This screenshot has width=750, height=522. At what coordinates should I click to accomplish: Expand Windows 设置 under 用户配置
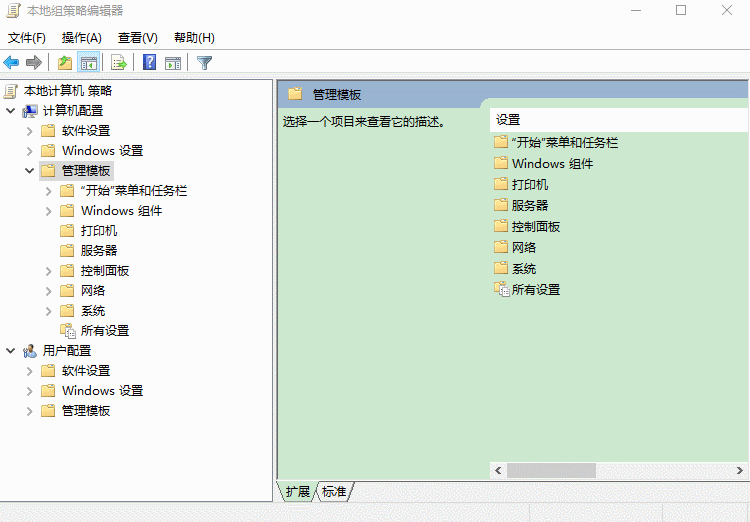click(x=30, y=391)
